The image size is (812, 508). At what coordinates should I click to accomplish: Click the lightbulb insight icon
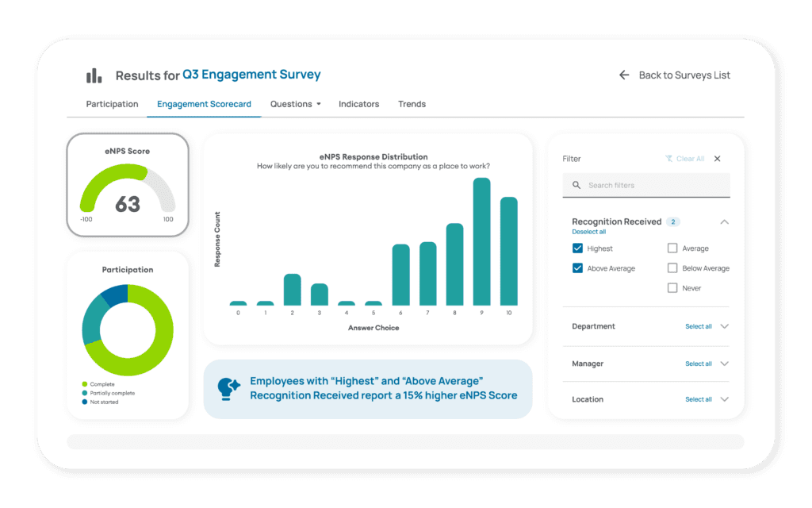click(228, 388)
